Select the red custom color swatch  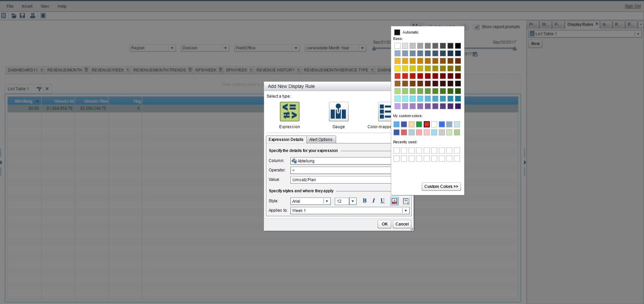click(x=426, y=124)
